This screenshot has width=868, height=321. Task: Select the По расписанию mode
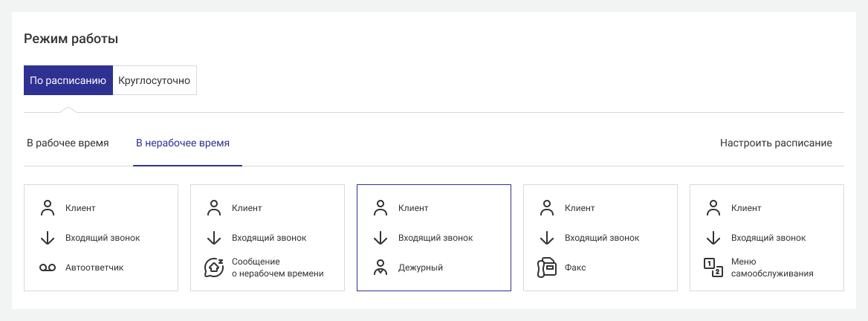click(68, 80)
